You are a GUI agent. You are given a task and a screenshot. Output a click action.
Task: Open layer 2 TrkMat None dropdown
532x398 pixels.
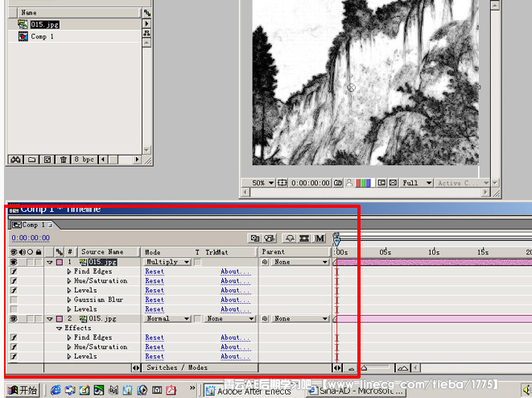tap(229, 318)
